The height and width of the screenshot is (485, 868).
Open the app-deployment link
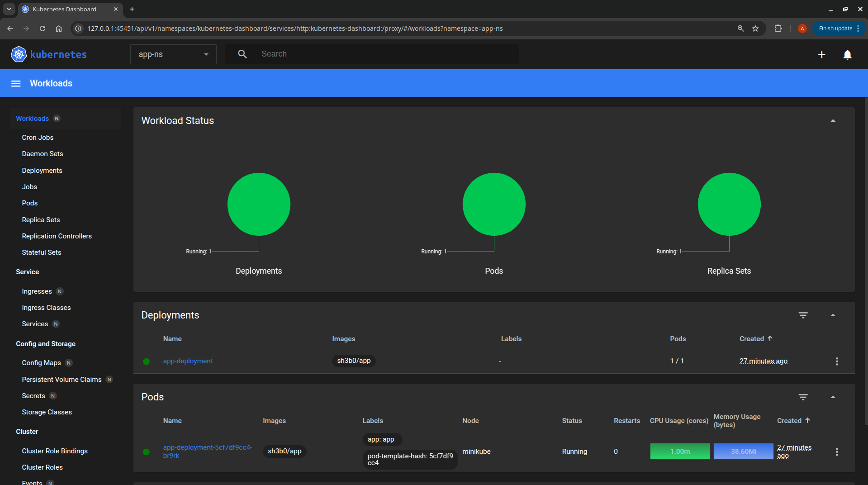188,361
